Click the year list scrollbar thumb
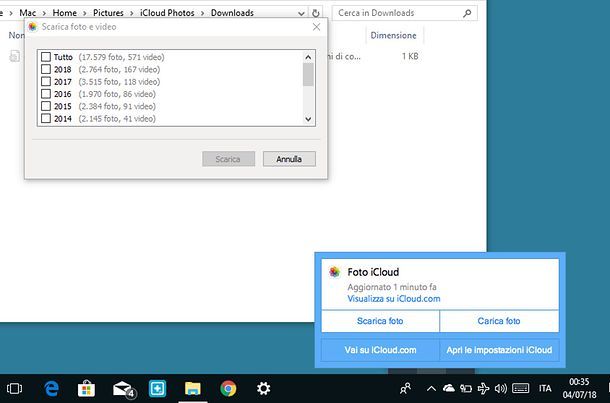The width and height of the screenshot is (610, 403). coord(308,74)
